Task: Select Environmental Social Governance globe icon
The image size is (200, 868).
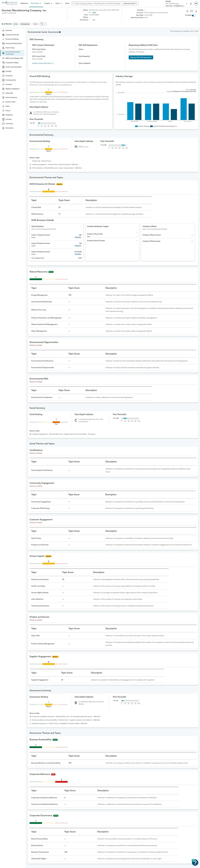Action: pos(3,53)
